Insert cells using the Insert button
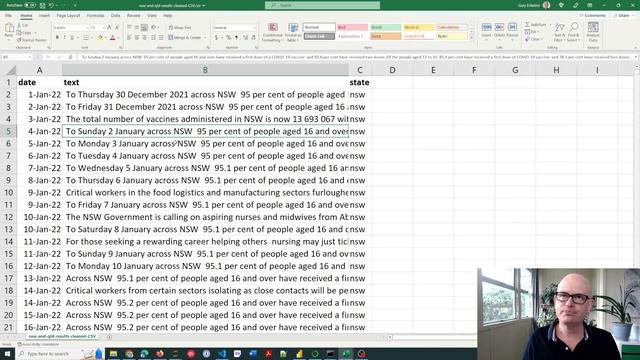The image size is (640, 360). pos(486,31)
